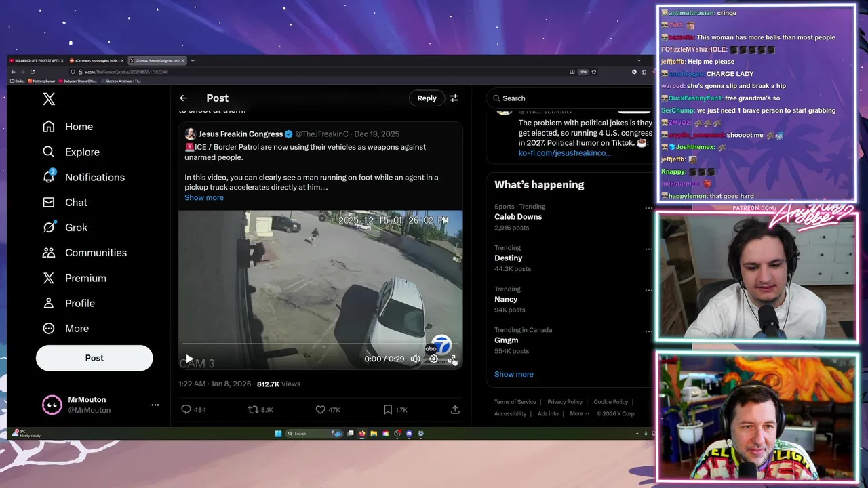Go to Communities in the sidebar

click(x=85, y=252)
